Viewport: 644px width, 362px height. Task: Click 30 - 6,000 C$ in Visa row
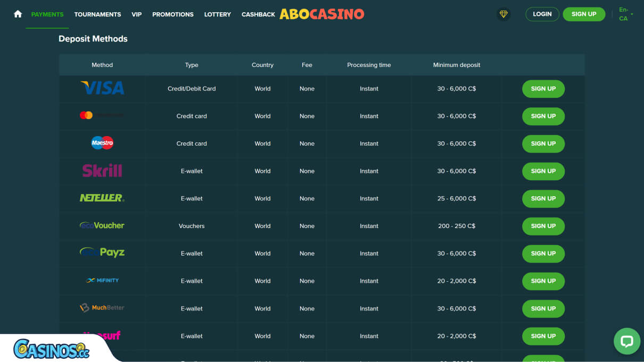click(457, 89)
